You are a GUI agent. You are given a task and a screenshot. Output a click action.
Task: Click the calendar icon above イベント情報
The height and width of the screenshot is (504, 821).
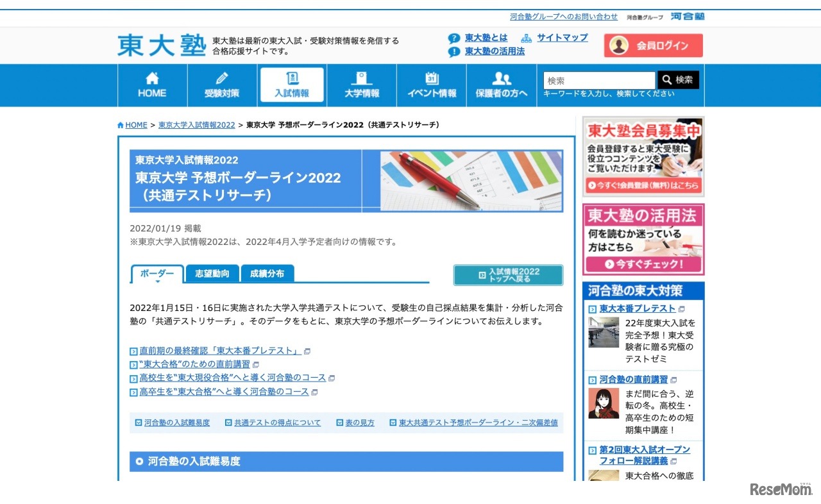[432, 78]
